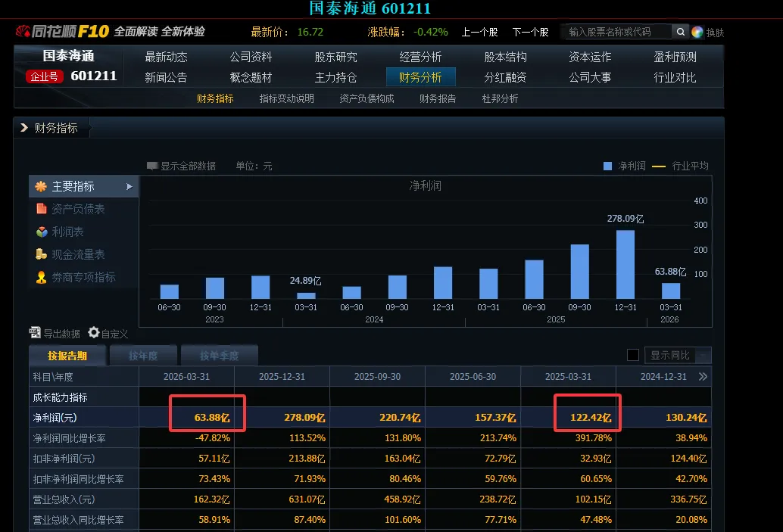
Task: Click the 企业号 red badge
Action: 45,76
